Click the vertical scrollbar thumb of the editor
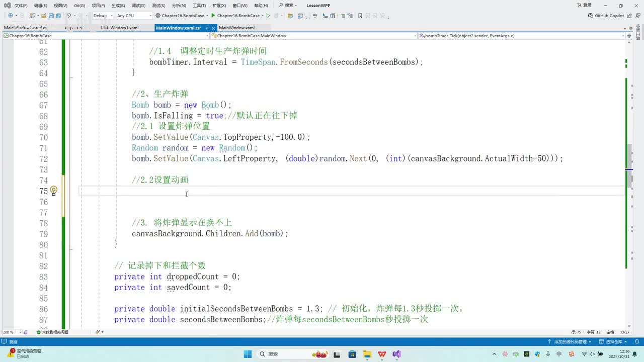This screenshot has height=362, width=644. tap(629, 166)
